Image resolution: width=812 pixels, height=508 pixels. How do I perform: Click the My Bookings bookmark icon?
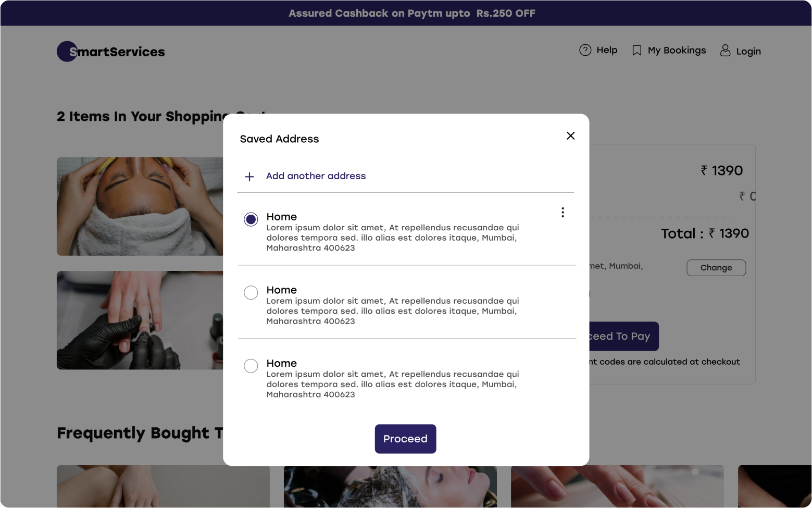[x=636, y=51]
